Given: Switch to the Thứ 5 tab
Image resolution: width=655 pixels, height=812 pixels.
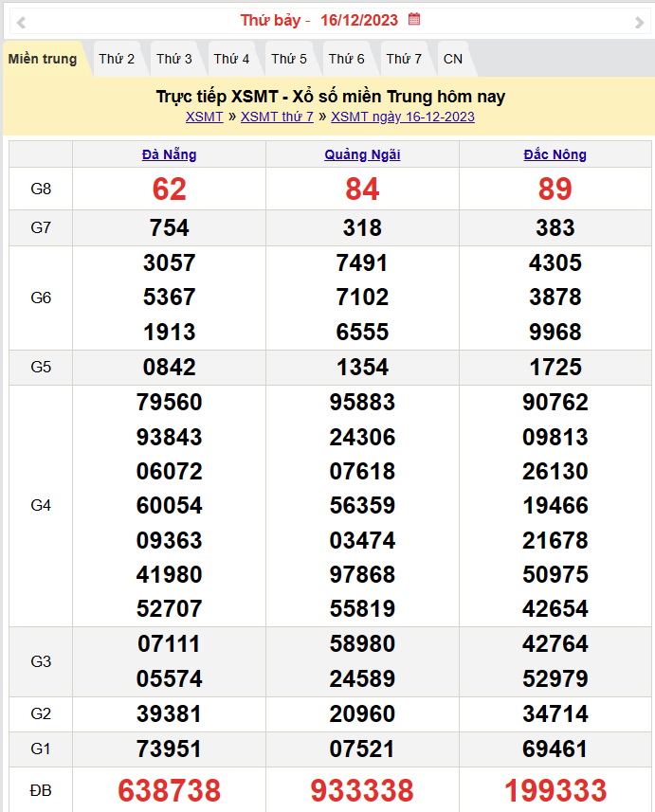Looking at the screenshot, I should (289, 59).
